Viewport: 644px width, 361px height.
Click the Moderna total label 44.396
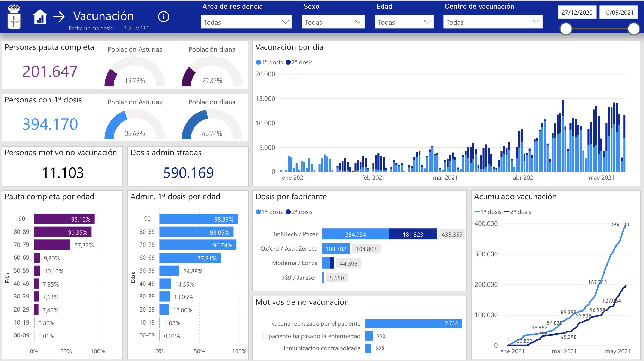tap(349, 264)
